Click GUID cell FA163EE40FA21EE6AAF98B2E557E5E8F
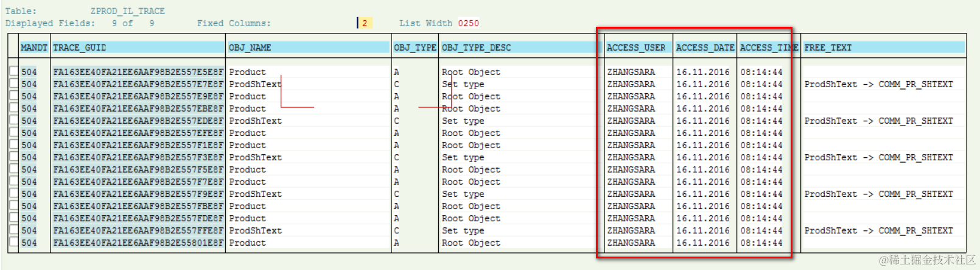Viewport: 980px width, 270px height. tap(138, 72)
